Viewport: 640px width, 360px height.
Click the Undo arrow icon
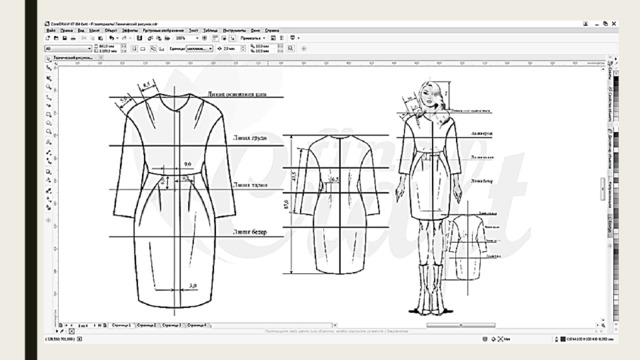(x=111, y=38)
